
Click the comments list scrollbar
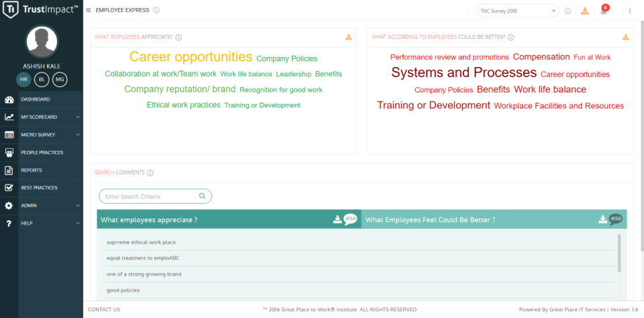pyautogui.click(x=619, y=253)
